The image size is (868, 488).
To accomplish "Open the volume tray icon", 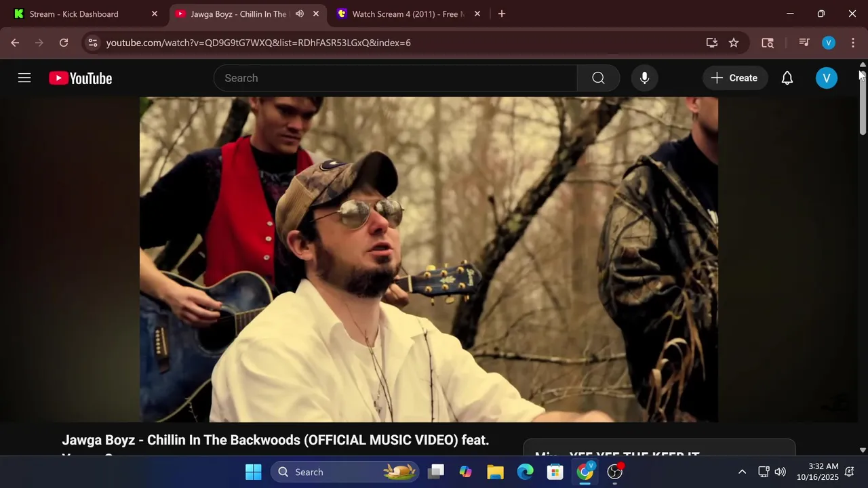I will [781, 472].
